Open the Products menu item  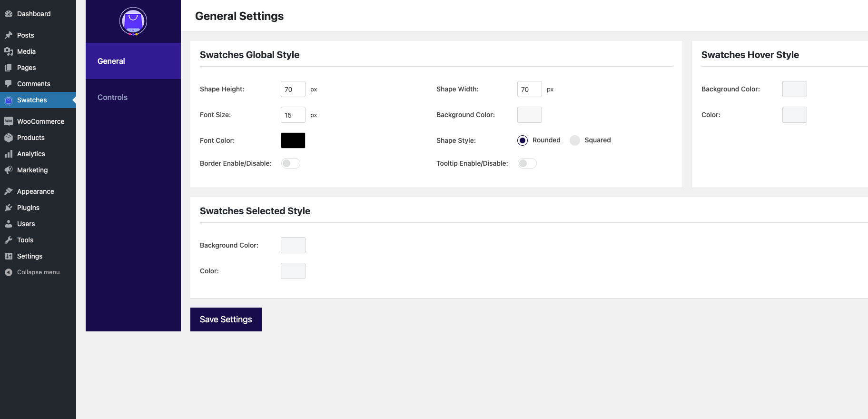(x=38, y=138)
